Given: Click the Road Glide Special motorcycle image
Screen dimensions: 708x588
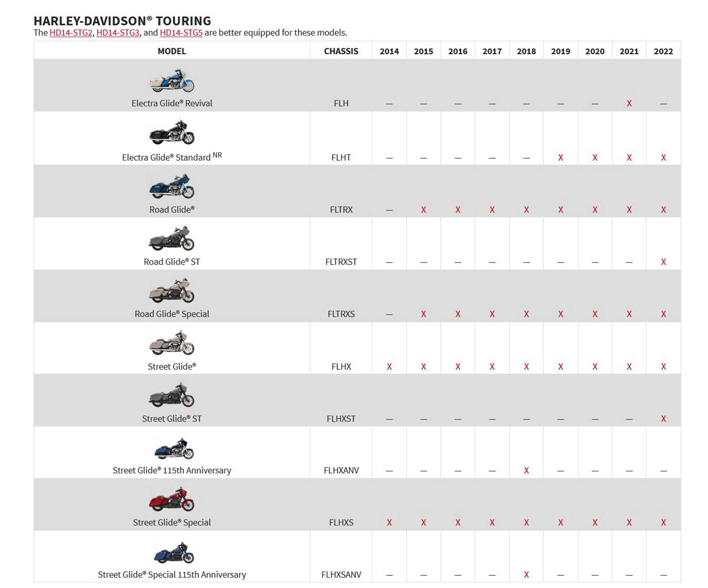Looking at the screenshot, I should tap(172, 290).
